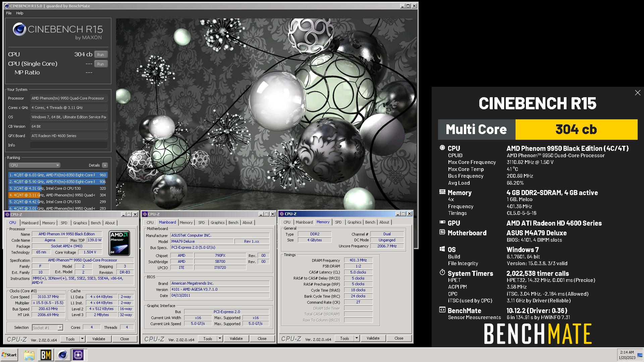Click the GPU icon in BenchMate panel
Viewport: 644px width, 362px height.
[x=442, y=222]
